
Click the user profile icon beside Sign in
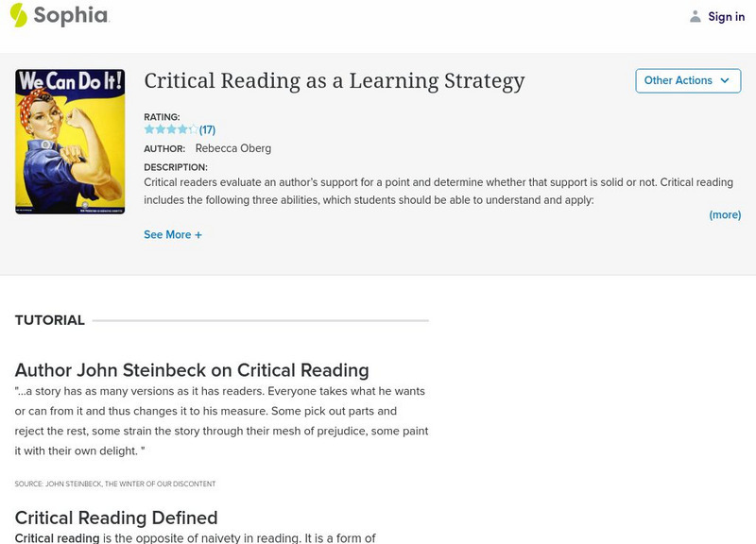click(696, 16)
